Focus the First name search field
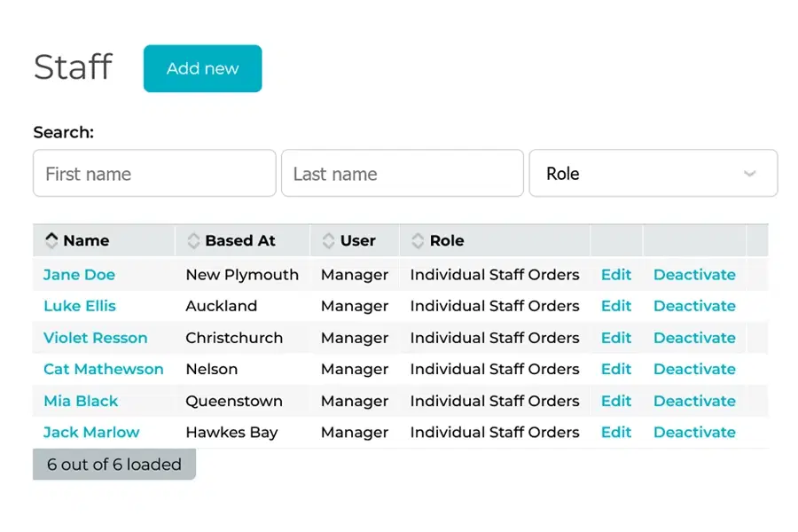Viewport: 798px width, 532px height. (154, 174)
